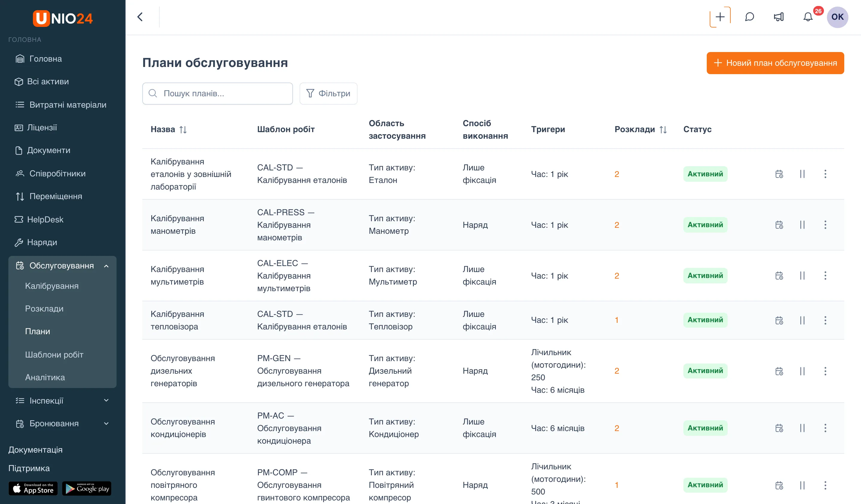Click the App Store download badge
Screen dimensions: 861x504
tap(33, 489)
